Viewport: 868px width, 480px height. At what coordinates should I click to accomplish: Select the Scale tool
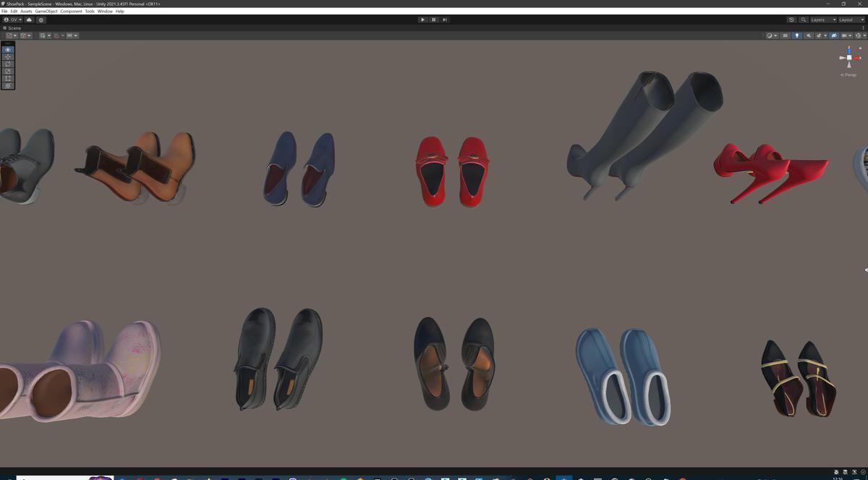coord(7,71)
